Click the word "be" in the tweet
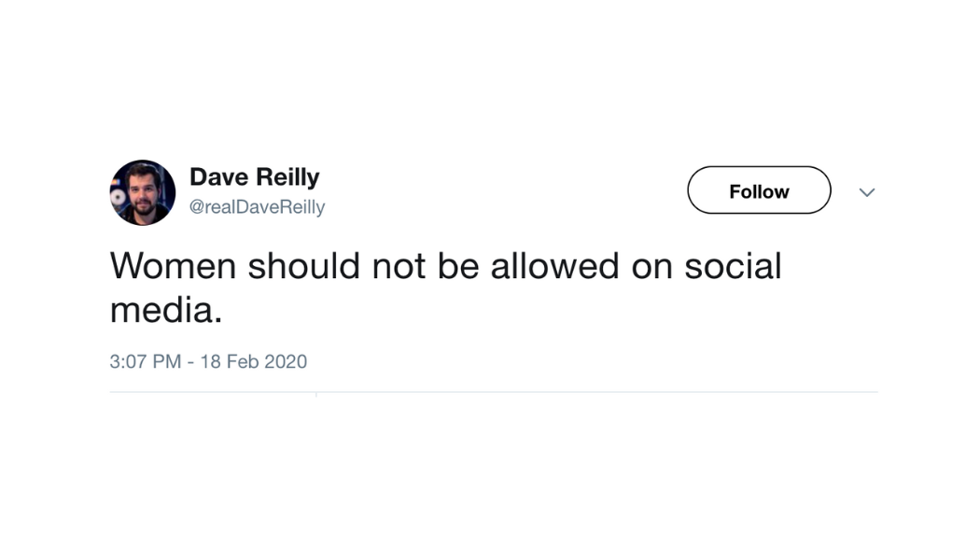The image size is (980, 560). (457, 266)
